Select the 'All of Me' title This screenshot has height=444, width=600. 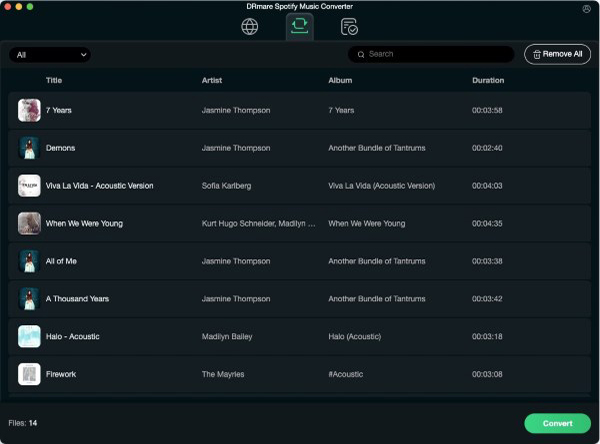(61, 261)
